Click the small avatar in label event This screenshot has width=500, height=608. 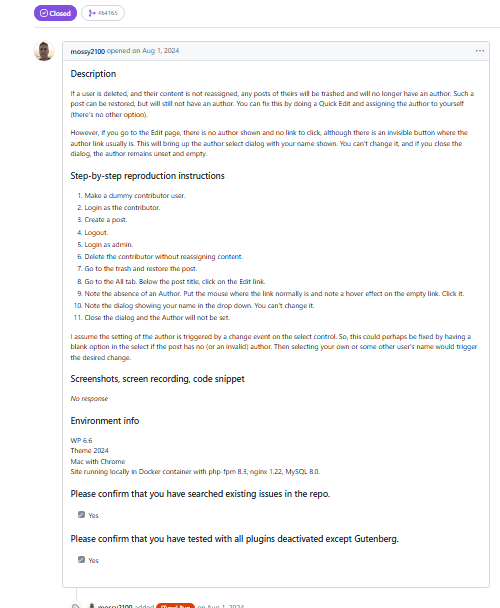pos(92,606)
